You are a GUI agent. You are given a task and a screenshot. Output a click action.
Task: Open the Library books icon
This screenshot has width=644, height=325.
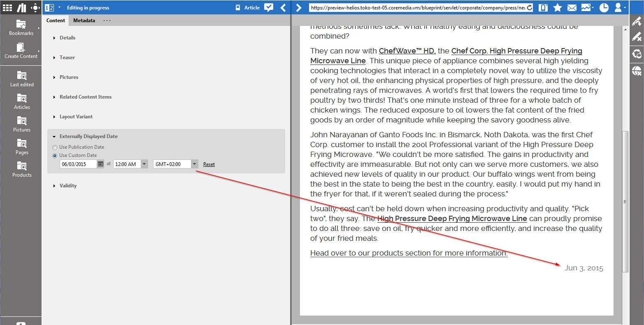[x=21, y=7]
